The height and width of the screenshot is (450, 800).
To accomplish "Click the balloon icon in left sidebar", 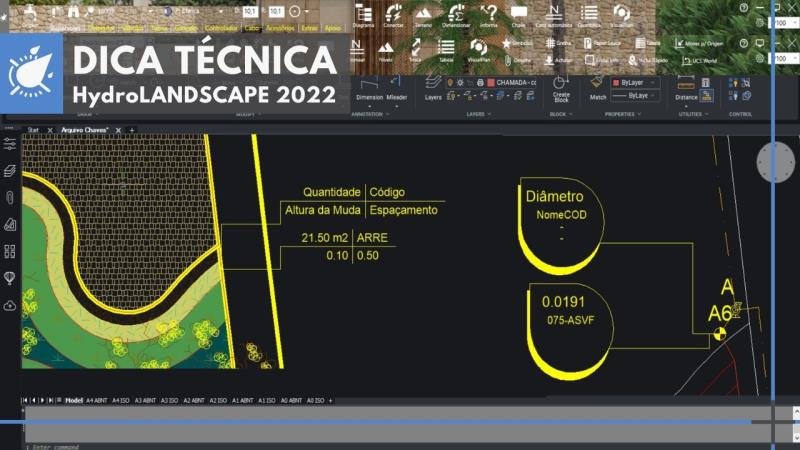I will pos(10,278).
